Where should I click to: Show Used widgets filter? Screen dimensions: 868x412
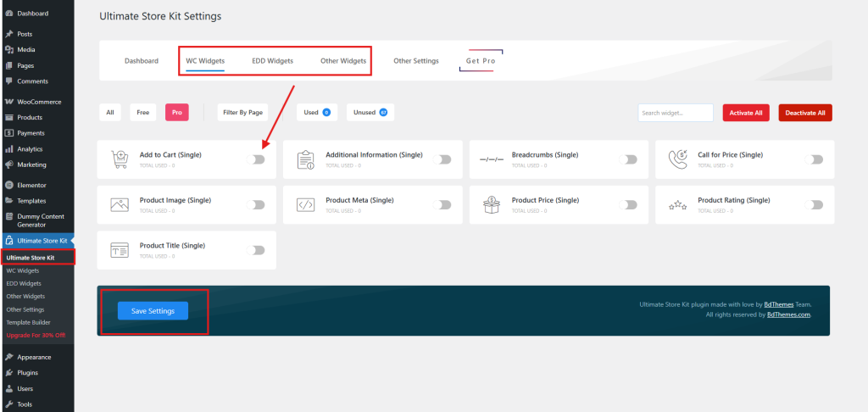coord(317,113)
